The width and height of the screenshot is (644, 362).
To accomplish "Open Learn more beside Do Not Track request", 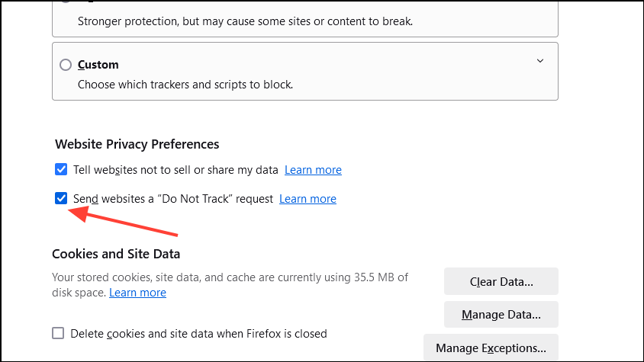I will [x=308, y=199].
